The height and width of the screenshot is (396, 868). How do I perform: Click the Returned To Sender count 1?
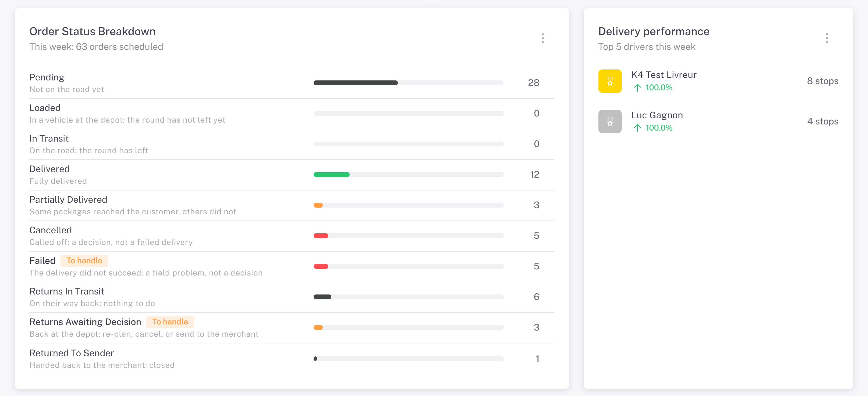(537, 359)
